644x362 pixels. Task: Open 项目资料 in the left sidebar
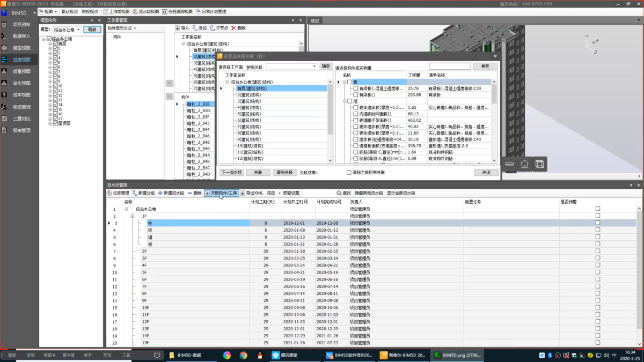[x=21, y=25]
